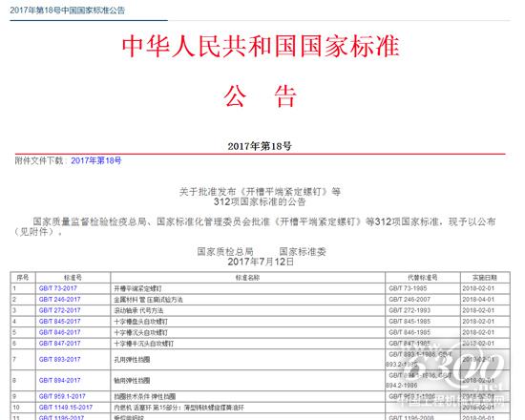Open the GB/T 894-2017 standard link
Viewport: 525px width, 420px height.
tap(59, 381)
